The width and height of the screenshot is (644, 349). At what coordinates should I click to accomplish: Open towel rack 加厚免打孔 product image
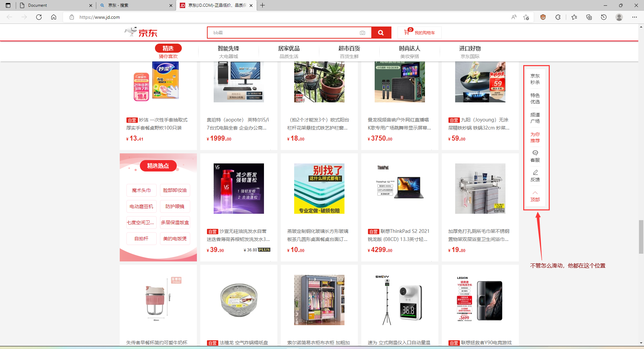click(x=480, y=189)
